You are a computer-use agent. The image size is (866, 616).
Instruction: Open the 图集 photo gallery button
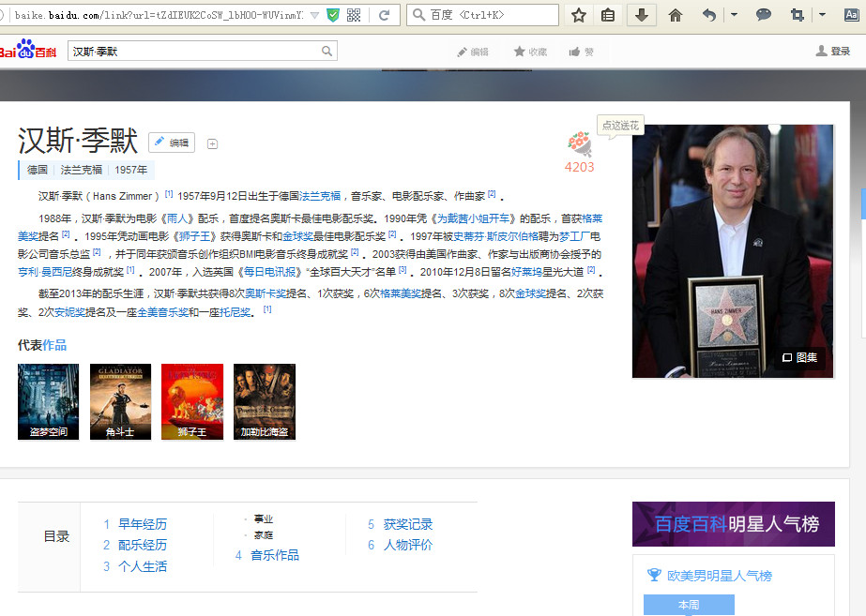point(799,357)
